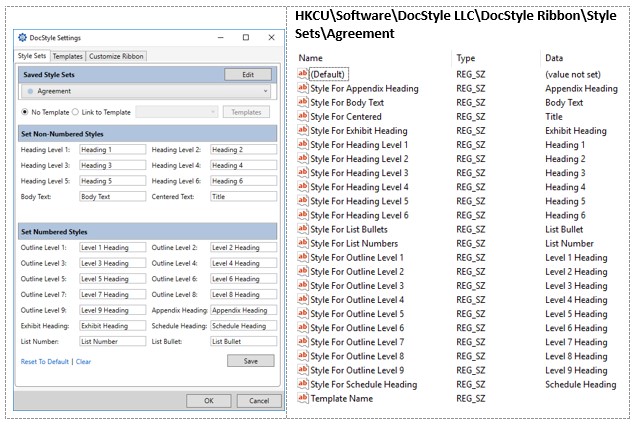Click the Templates button
Image resolution: width=639 pixels, height=427 pixels.
246,112
